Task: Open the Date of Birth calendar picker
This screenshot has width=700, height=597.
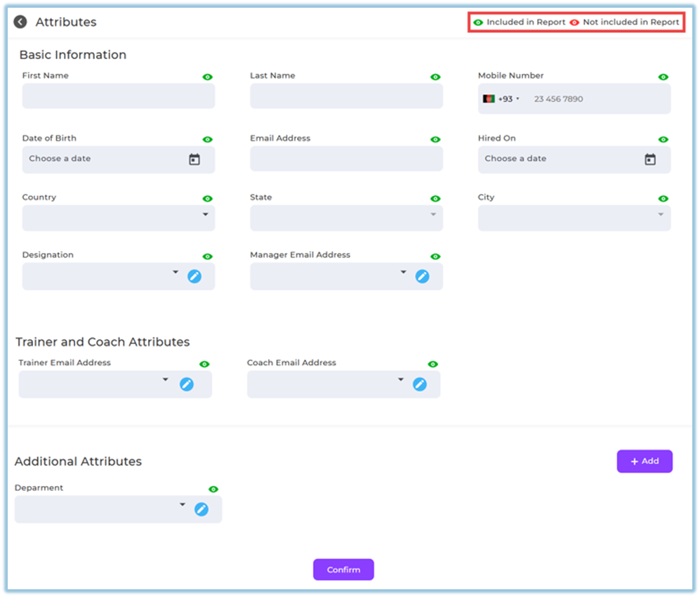Action: click(x=194, y=159)
